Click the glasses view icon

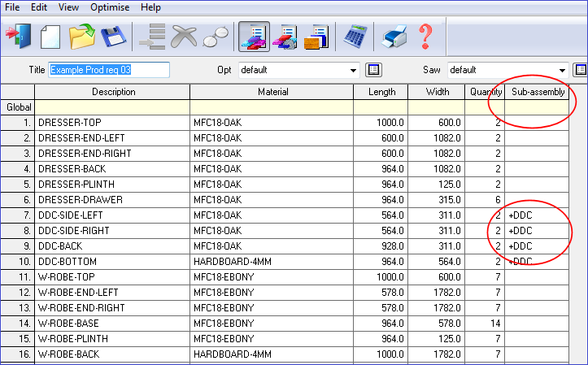coord(216,37)
